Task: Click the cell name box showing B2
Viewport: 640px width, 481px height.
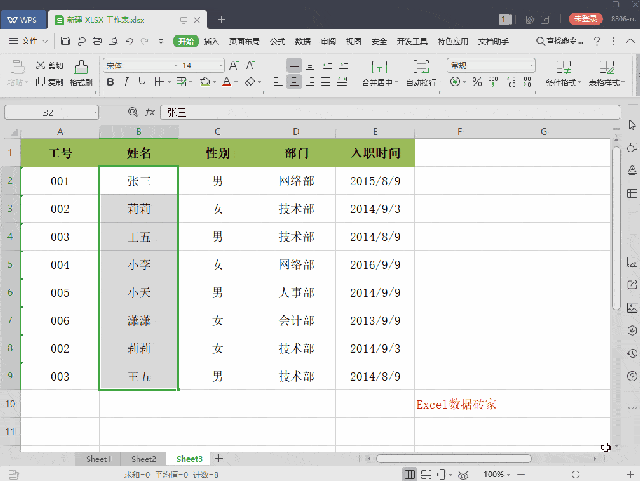Action: point(48,113)
